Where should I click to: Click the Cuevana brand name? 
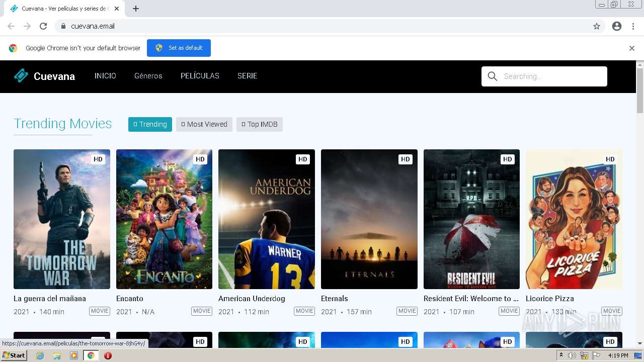point(54,76)
